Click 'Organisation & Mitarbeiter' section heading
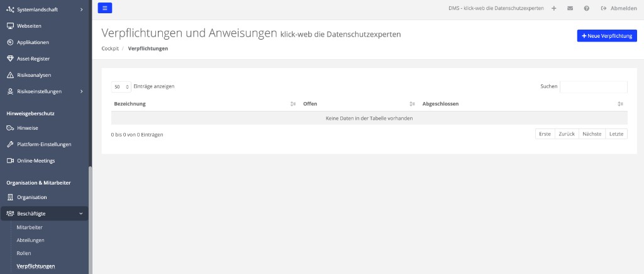The image size is (644, 274). pos(38,183)
